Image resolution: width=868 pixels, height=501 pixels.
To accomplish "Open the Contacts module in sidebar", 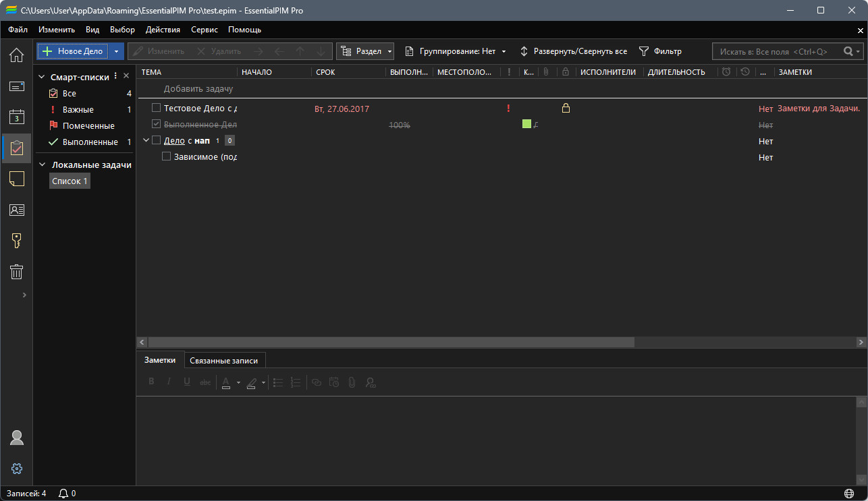I will 16,210.
